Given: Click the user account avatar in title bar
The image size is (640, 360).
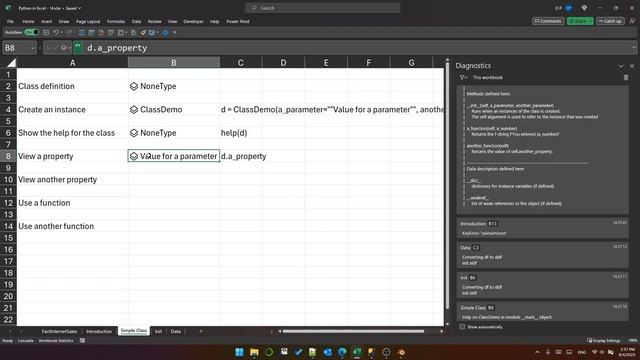Looking at the screenshot, I should [x=569, y=8].
